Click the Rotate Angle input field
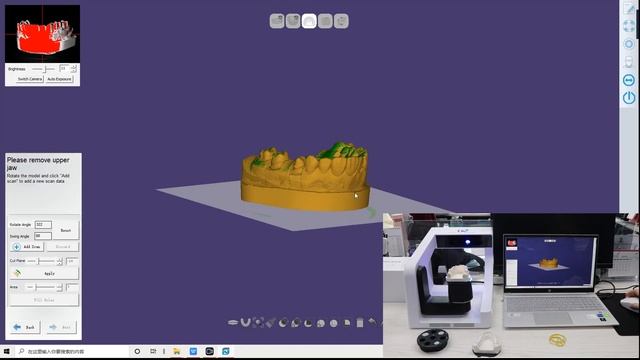640x360 pixels. click(x=43, y=224)
